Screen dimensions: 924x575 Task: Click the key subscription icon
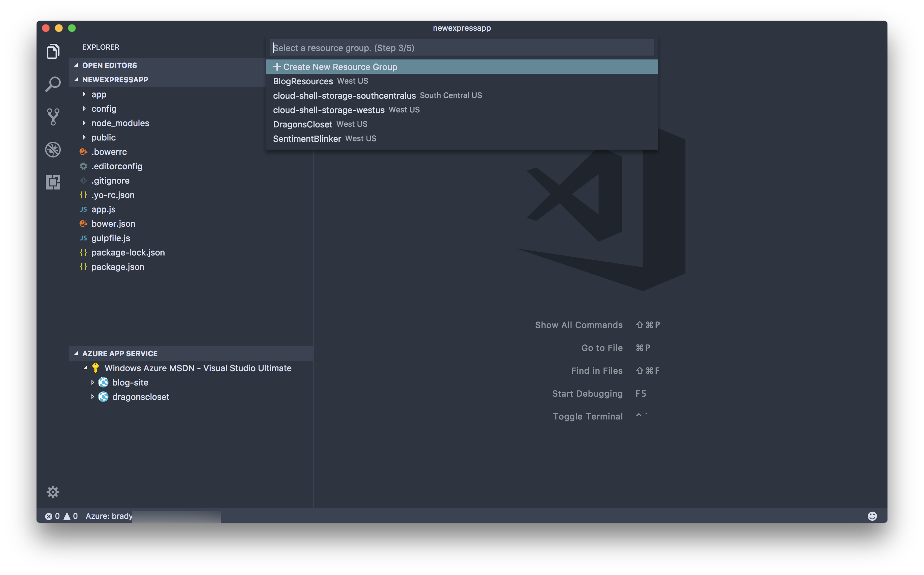click(95, 368)
